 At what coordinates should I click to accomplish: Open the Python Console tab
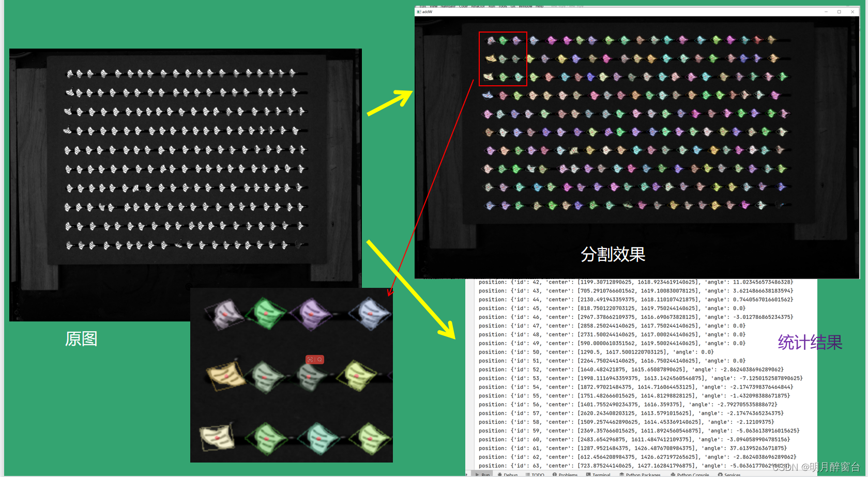(x=690, y=474)
